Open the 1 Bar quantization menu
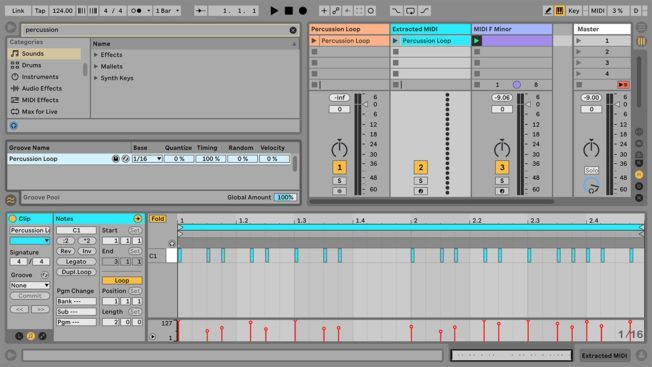Image resolution: width=652 pixels, height=367 pixels. pos(167,11)
